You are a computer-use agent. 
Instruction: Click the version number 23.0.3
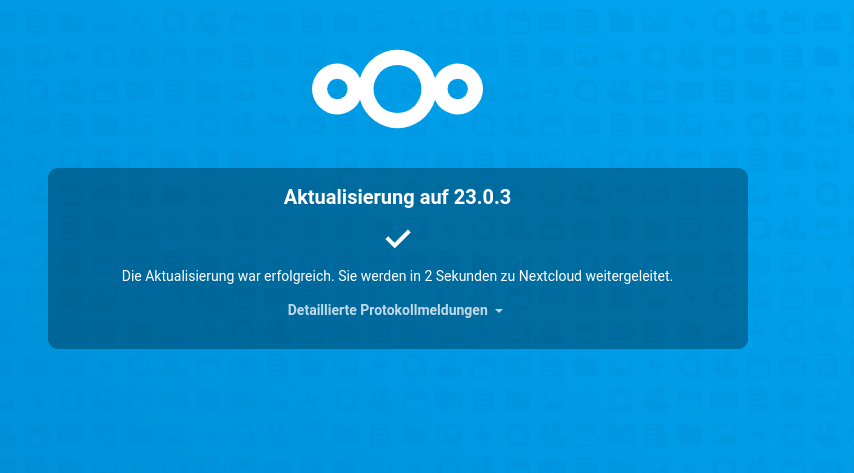(483, 197)
